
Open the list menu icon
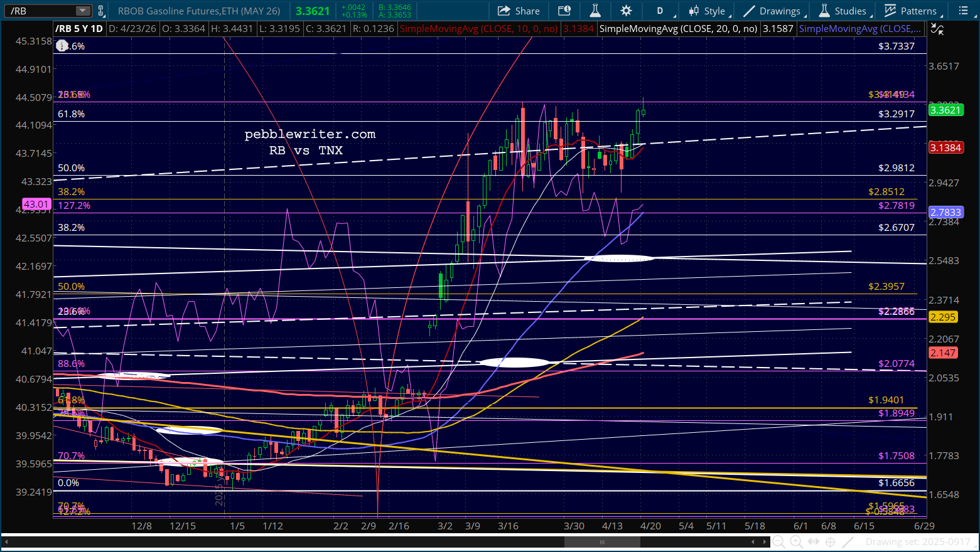click(964, 11)
